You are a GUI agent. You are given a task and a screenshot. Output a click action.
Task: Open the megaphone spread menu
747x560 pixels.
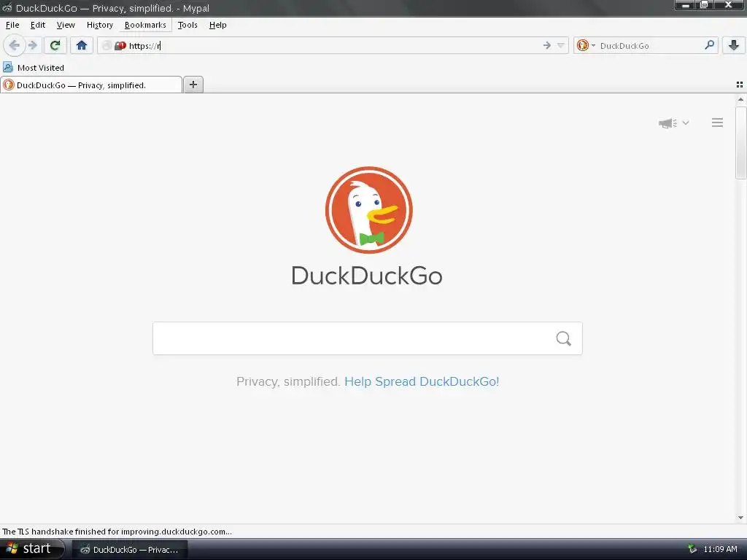673,122
